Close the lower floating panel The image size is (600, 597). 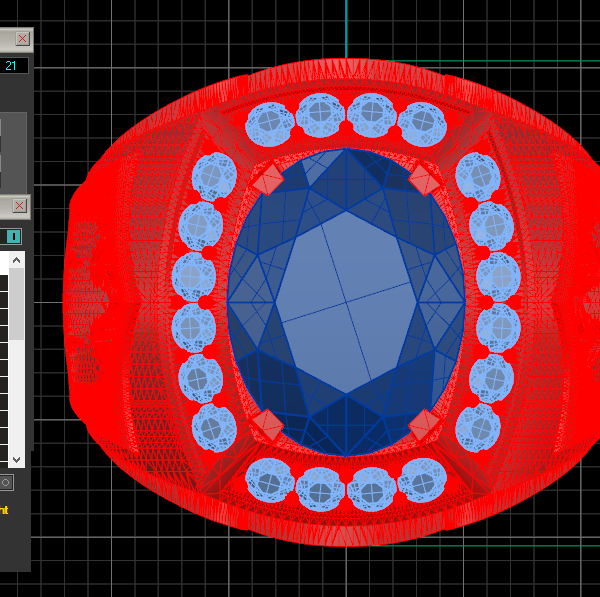20,206
